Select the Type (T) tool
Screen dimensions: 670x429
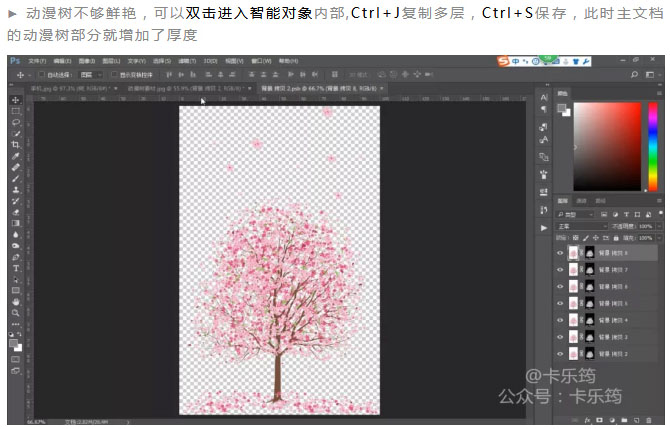16,268
